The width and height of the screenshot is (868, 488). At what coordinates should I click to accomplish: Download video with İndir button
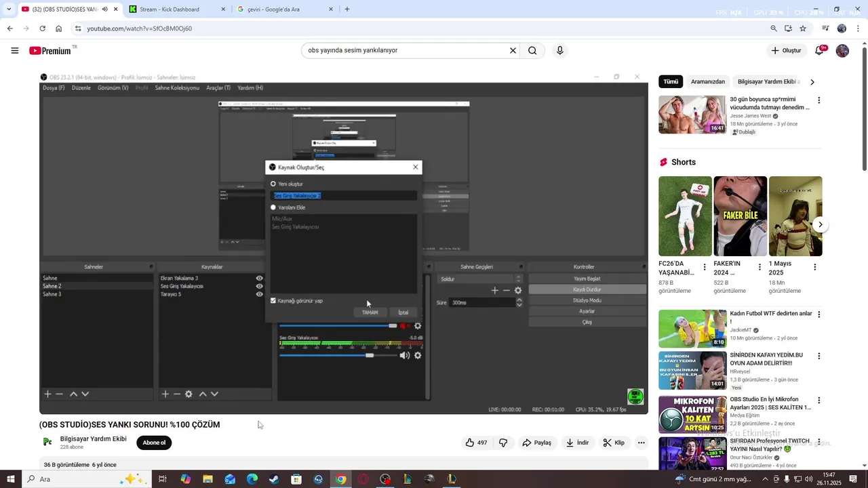click(x=578, y=443)
